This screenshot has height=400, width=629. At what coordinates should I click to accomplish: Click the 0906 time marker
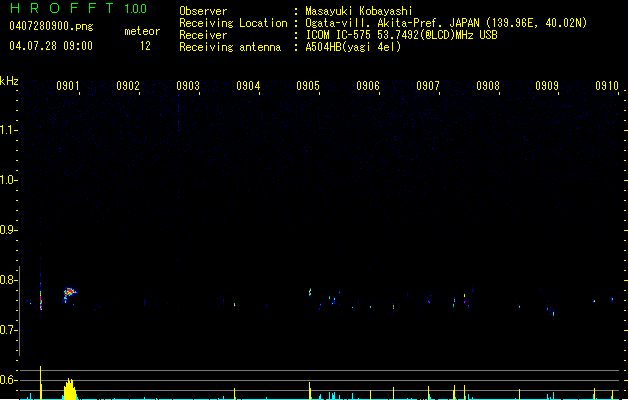(368, 86)
